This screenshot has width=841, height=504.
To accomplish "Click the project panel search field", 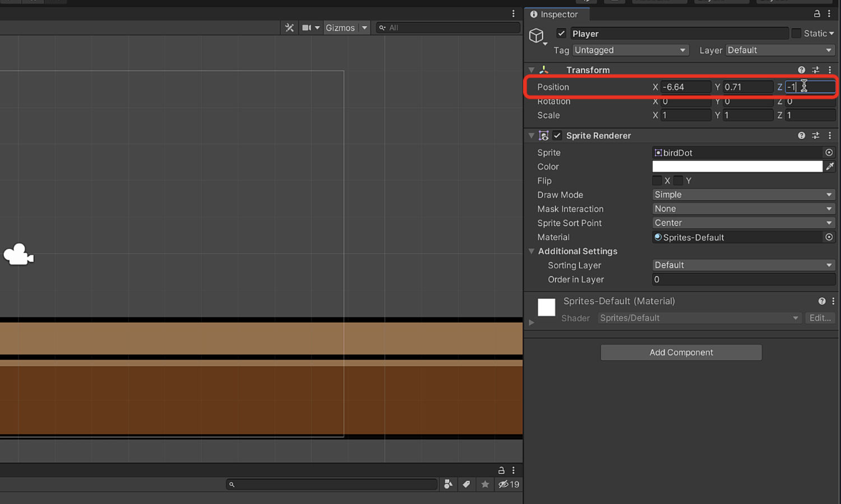I will (332, 484).
